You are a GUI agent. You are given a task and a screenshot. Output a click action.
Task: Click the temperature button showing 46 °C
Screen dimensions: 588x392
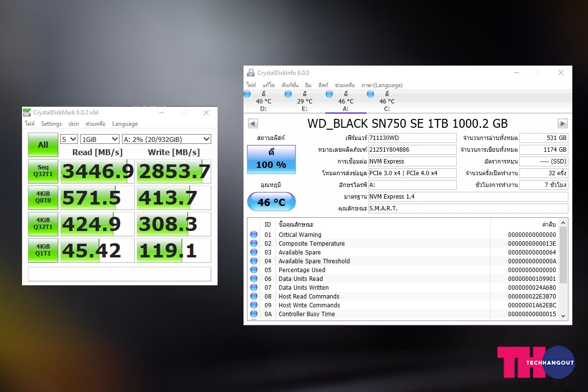pos(271,202)
